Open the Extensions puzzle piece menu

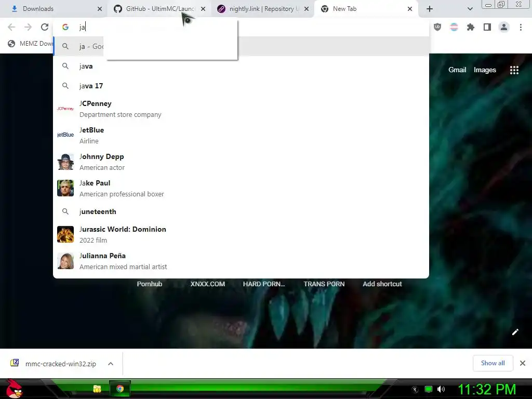pyautogui.click(x=471, y=27)
